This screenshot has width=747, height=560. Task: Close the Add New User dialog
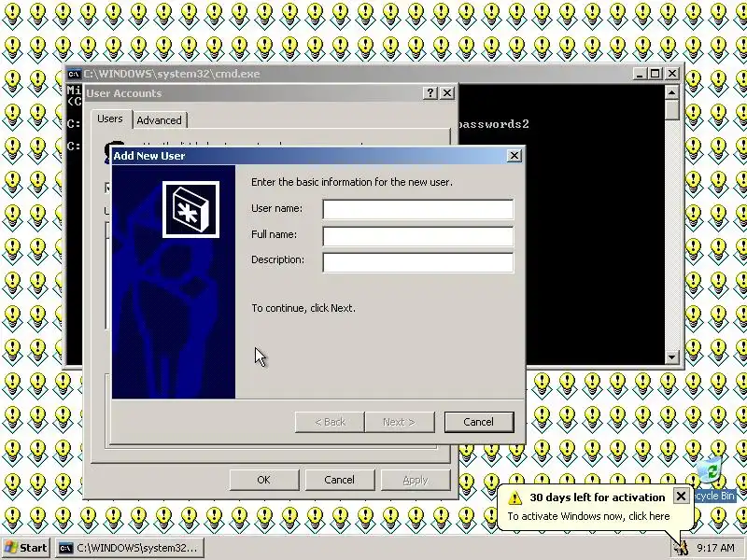click(514, 156)
